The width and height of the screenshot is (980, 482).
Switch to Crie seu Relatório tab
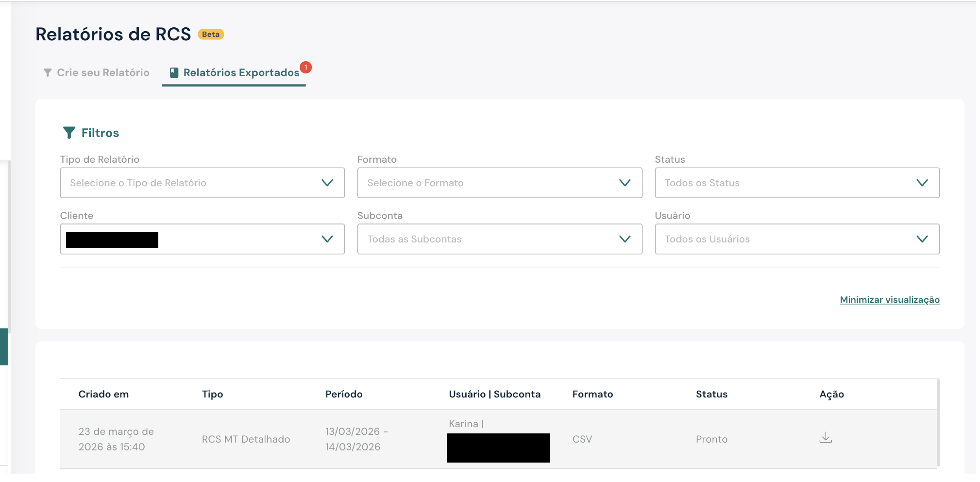[x=103, y=73]
